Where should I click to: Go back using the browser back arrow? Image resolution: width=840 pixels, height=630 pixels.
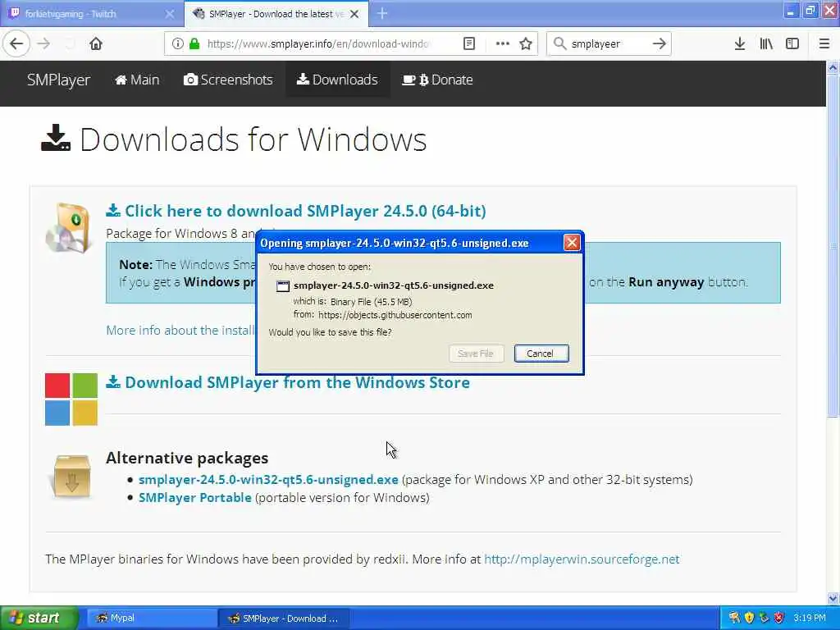16,44
